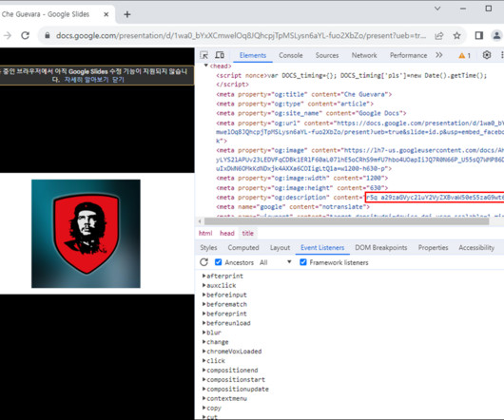Click the Che Guevara shield slide image
Image resolution: width=504 pixels, height=420 pixels.
(x=86, y=234)
